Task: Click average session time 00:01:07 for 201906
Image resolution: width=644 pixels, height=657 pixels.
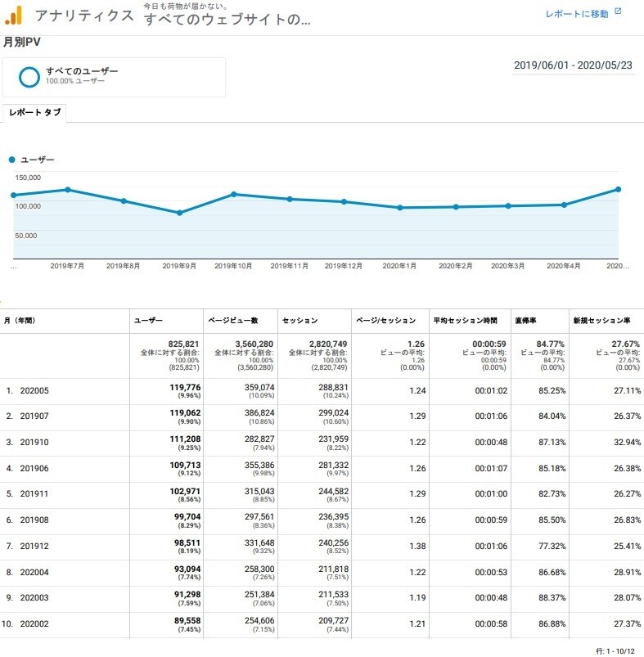Action: pos(491,469)
